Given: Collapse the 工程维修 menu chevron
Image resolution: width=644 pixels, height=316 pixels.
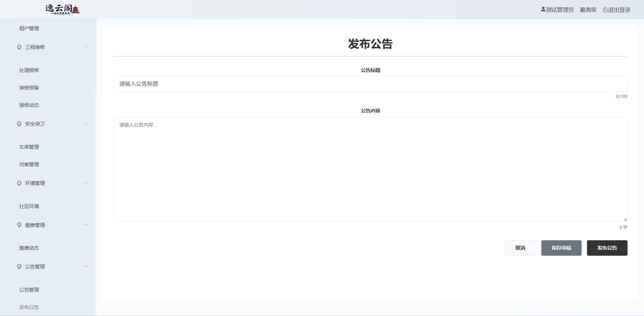Looking at the screenshot, I should [x=86, y=47].
